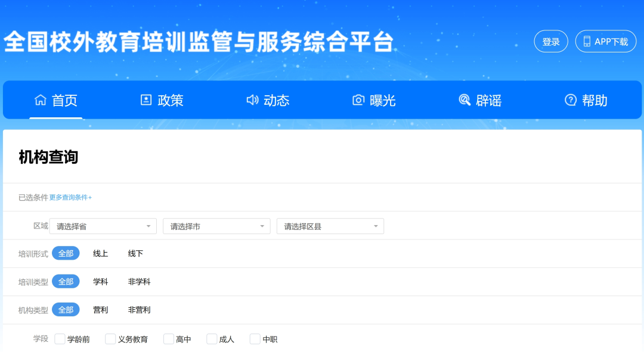Click the question mark icon beside 帮助
644x352 pixels.
[571, 100]
